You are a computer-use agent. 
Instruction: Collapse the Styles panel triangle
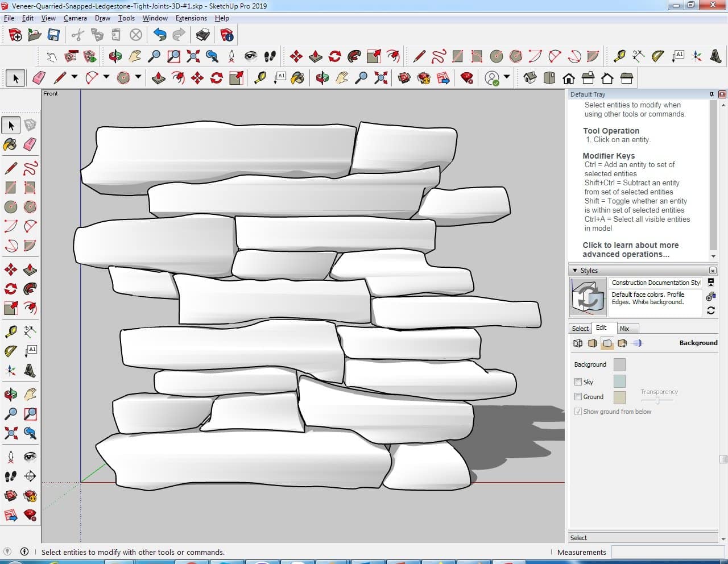tap(575, 271)
